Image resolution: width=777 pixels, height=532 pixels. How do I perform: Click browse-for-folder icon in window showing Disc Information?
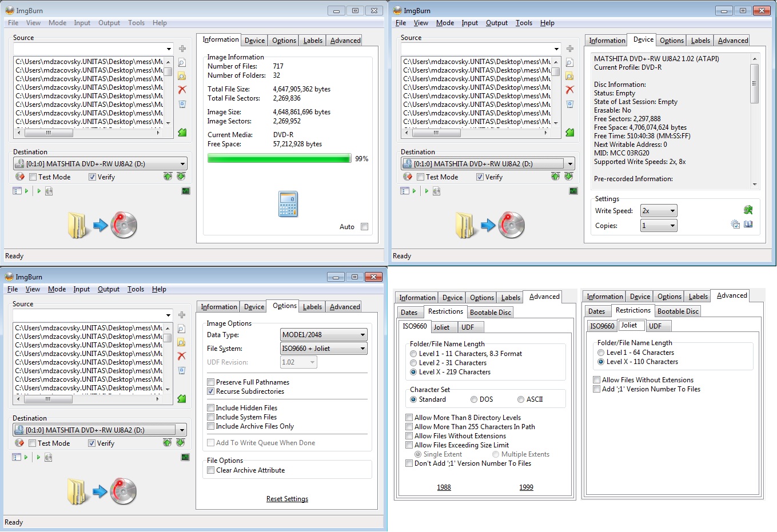click(569, 76)
